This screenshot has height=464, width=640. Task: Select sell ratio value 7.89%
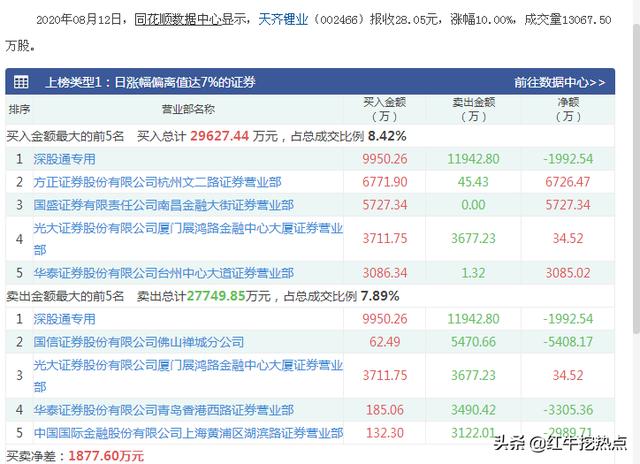pyautogui.click(x=380, y=295)
